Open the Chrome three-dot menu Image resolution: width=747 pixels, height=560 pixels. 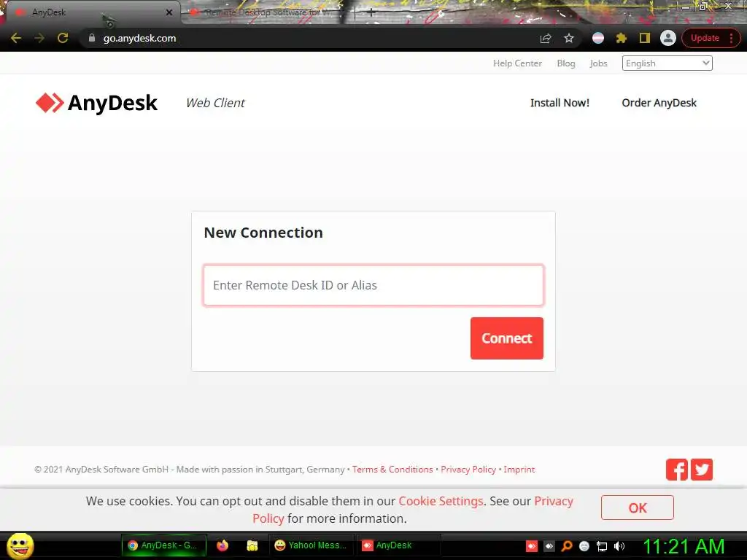click(731, 38)
